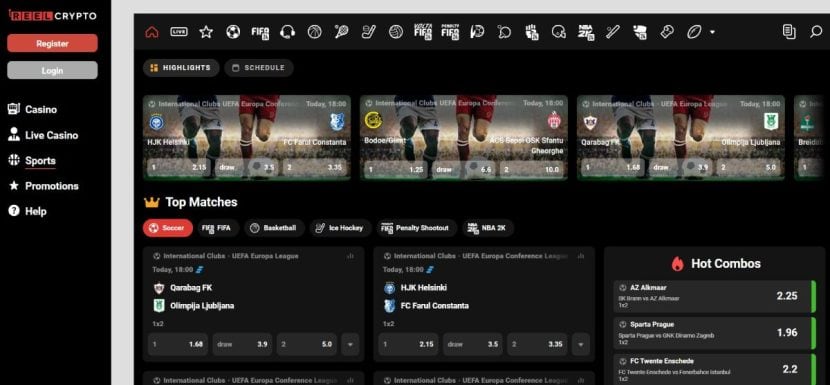Select the soccer ball sport icon
The width and height of the screenshot is (830, 385).
click(233, 32)
